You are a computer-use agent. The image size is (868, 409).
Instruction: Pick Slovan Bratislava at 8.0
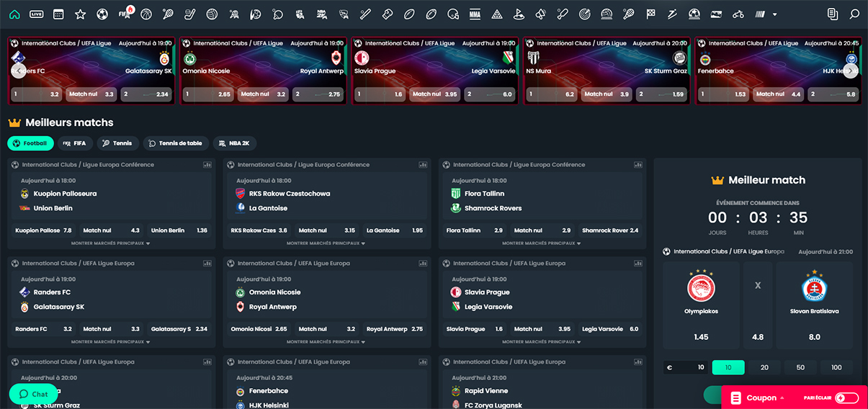[x=815, y=305]
